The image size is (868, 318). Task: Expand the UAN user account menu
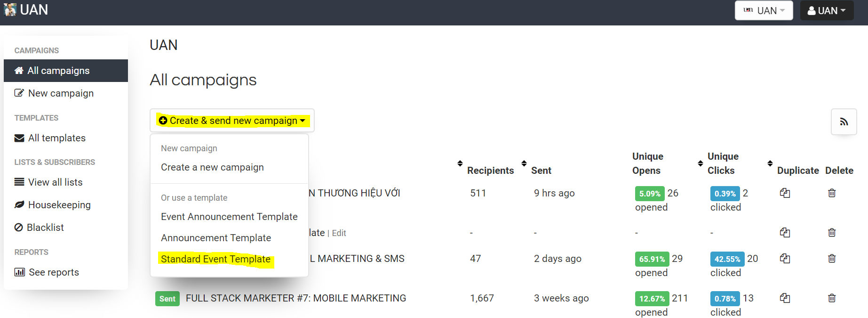827,10
